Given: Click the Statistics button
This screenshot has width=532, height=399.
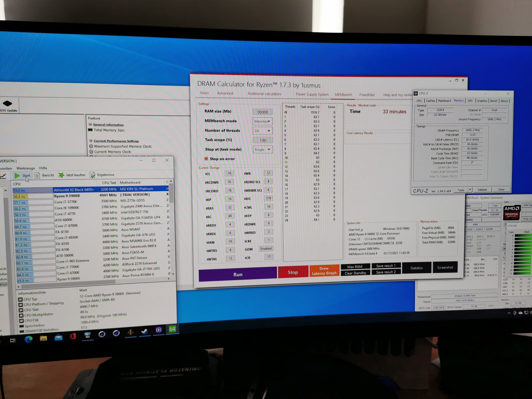Looking at the screenshot, I should pyautogui.click(x=416, y=268).
